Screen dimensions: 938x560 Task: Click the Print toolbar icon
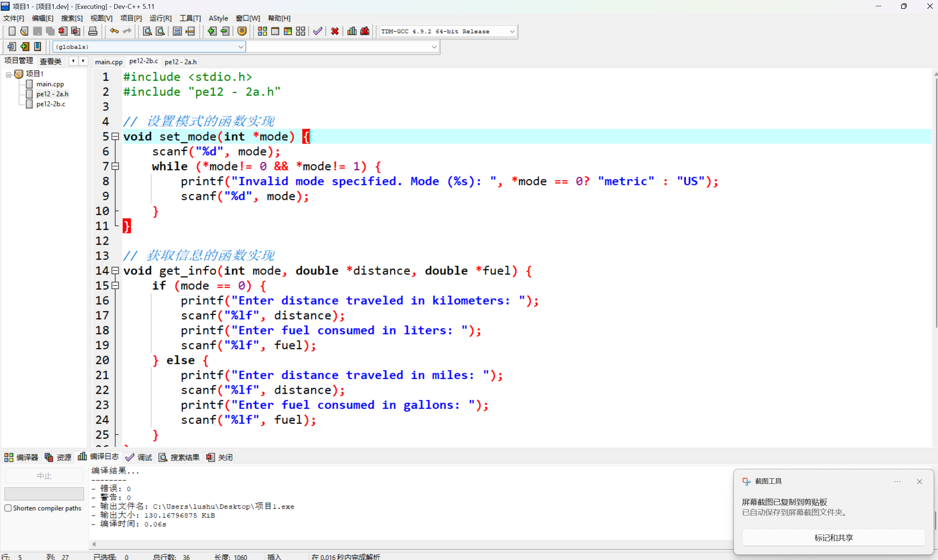click(92, 31)
